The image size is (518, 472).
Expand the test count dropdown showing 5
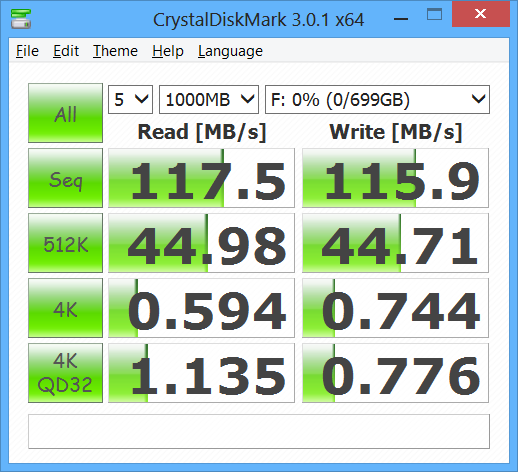point(130,99)
